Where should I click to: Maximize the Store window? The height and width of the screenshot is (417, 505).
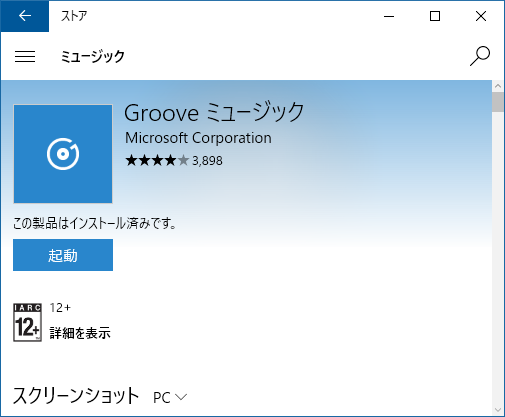pos(435,16)
